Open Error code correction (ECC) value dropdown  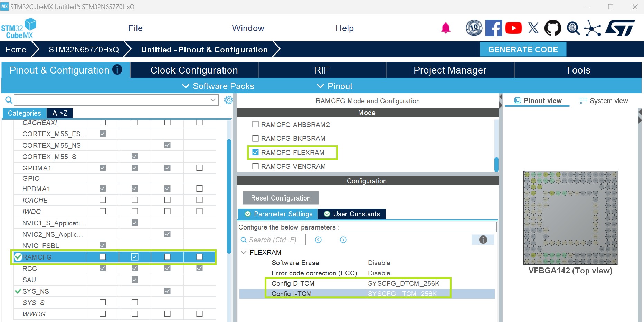[379, 273]
